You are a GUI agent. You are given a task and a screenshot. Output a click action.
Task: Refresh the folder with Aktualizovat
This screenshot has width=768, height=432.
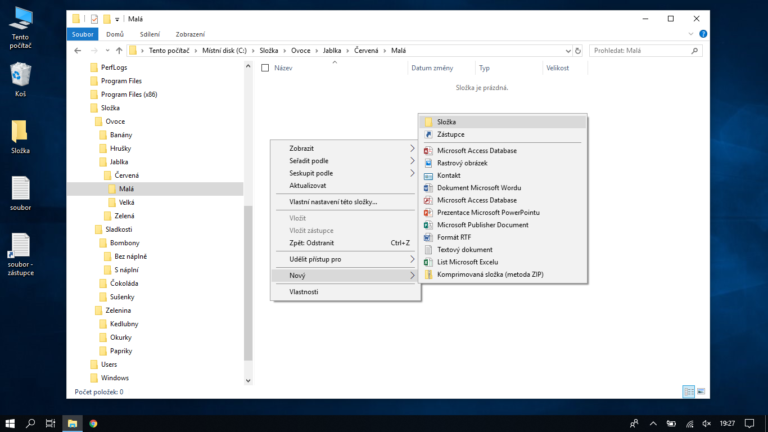[x=307, y=185]
